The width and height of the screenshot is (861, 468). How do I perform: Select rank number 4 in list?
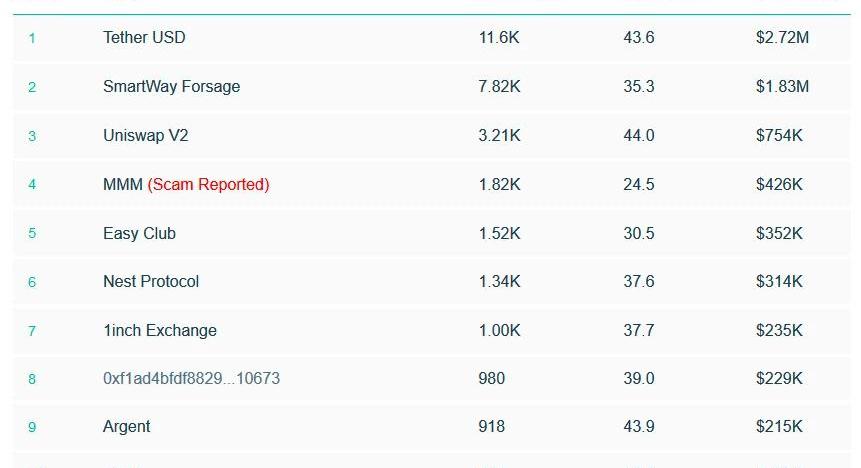(x=32, y=185)
